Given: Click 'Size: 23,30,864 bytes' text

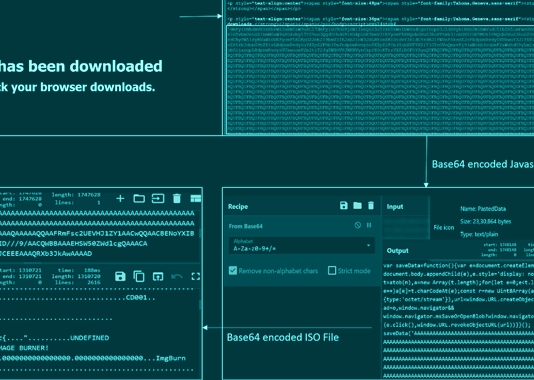Looking at the screenshot, I should (x=486, y=222).
